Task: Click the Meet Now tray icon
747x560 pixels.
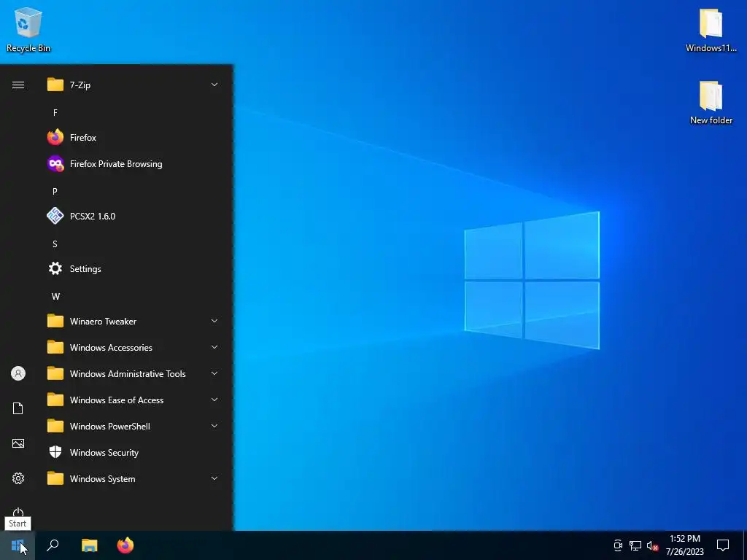Action: tap(618, 545)
